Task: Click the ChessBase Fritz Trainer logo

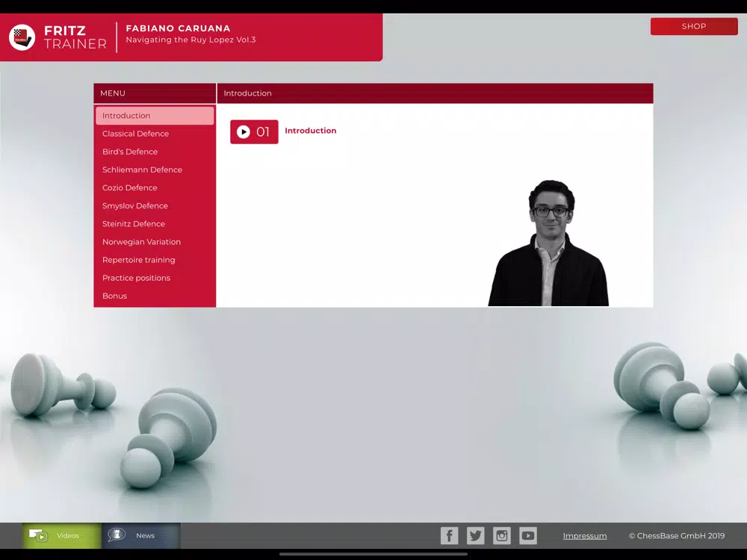Action: pyautogui.click(x=22, y=37)
